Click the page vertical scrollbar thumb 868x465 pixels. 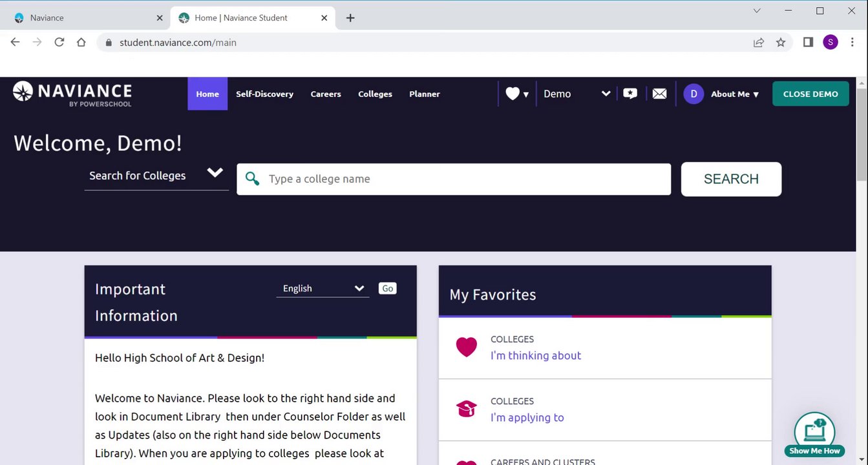click(862, 136)
